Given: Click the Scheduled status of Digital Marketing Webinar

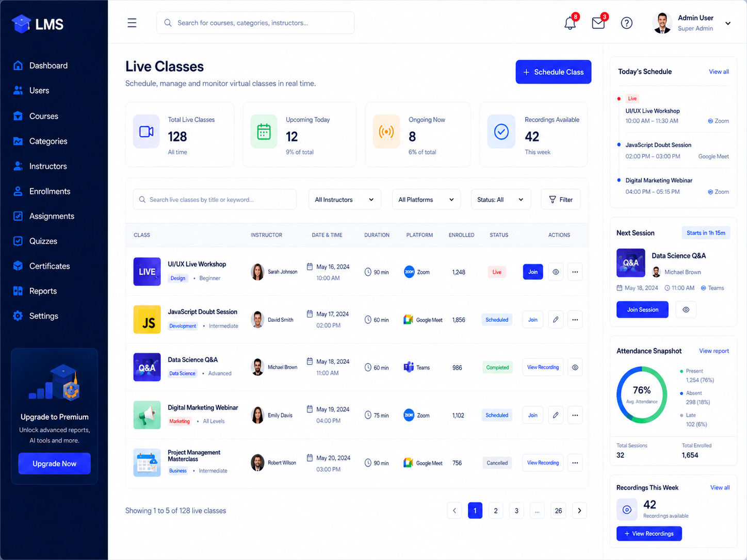Looking at the screenshot, I should 497,415.
